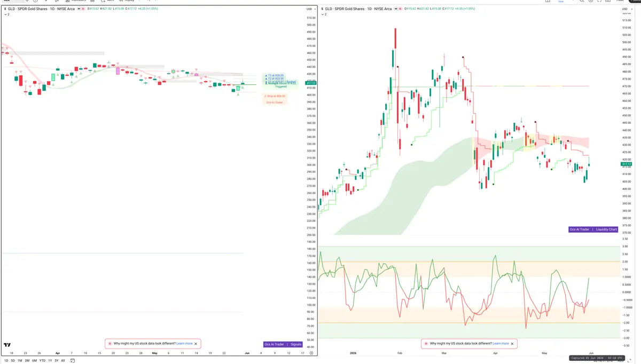Select the 1Y time range
Viewport: 641px width, 364px height.
coord(50,361)
